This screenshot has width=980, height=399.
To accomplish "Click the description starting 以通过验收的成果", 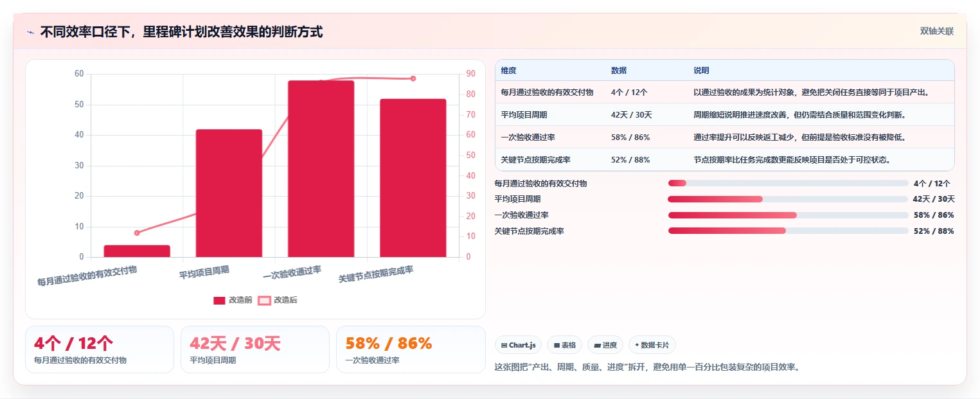I will point(811,92).
